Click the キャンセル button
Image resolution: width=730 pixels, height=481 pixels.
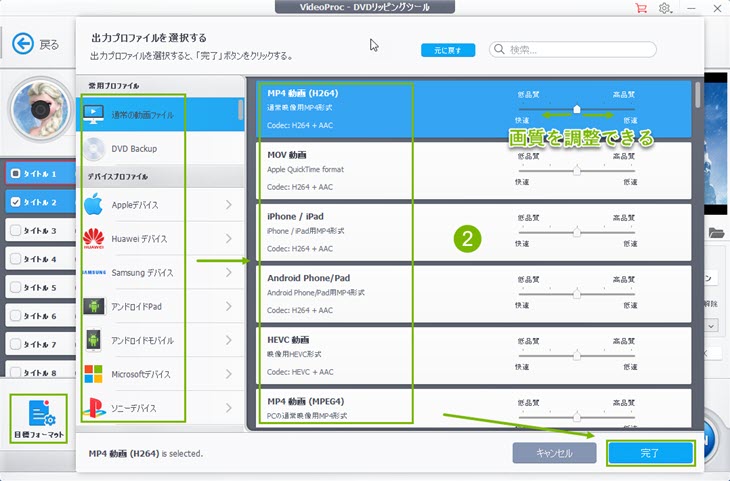(x=554, y=453)
